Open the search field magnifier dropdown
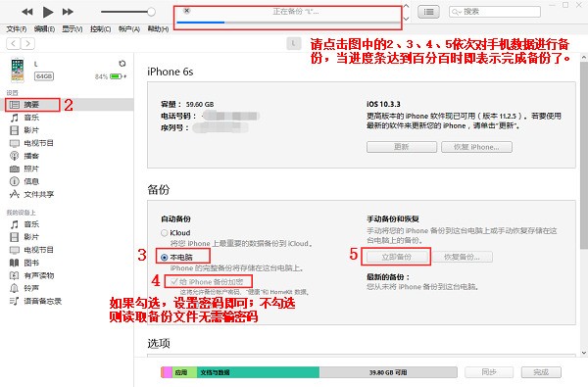The height and width of the screenshot is (387, 588). point(457,12)
